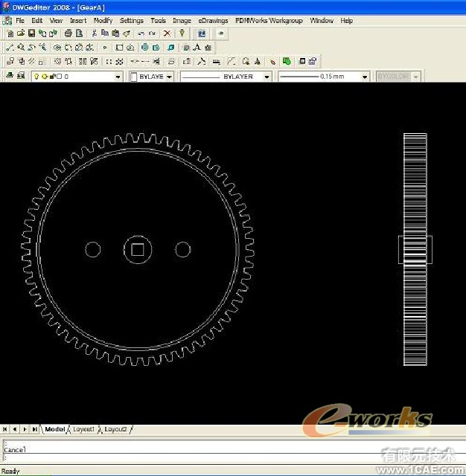Open the PDMWorks Workgroup menu
This screenshot has width=466, height=476.
269,21
